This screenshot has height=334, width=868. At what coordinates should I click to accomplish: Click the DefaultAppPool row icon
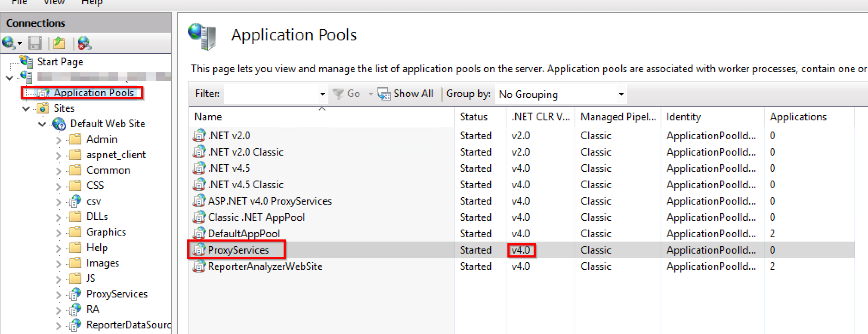[199, 233]
